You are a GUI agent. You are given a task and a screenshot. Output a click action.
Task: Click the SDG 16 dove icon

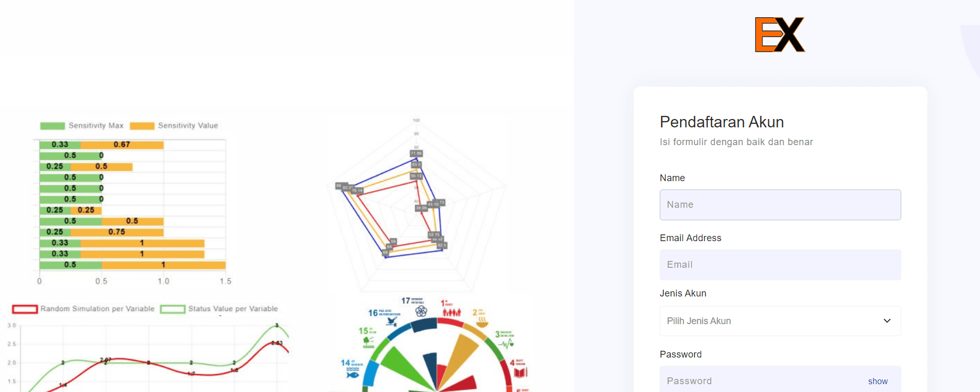point(392,322)
